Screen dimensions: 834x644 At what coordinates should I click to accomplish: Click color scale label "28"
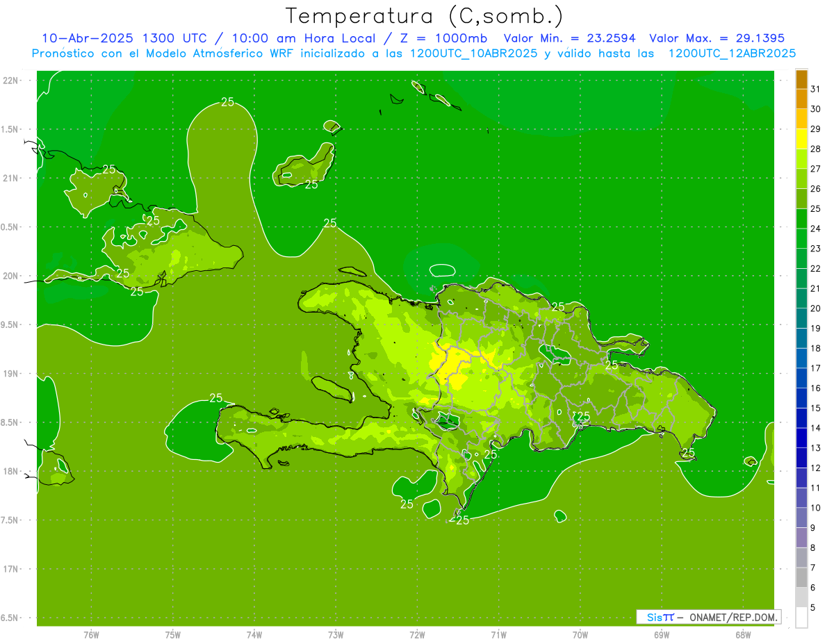[x=816, y=149]
